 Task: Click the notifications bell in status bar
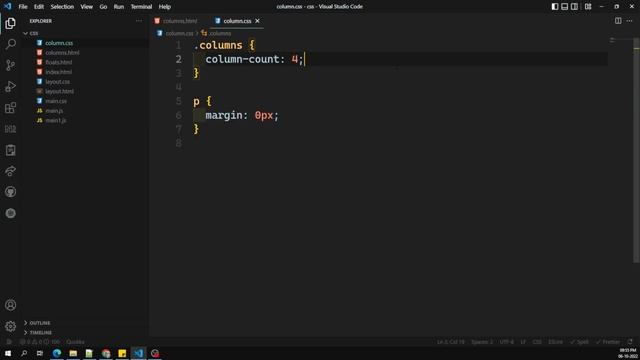pos(630,342)
